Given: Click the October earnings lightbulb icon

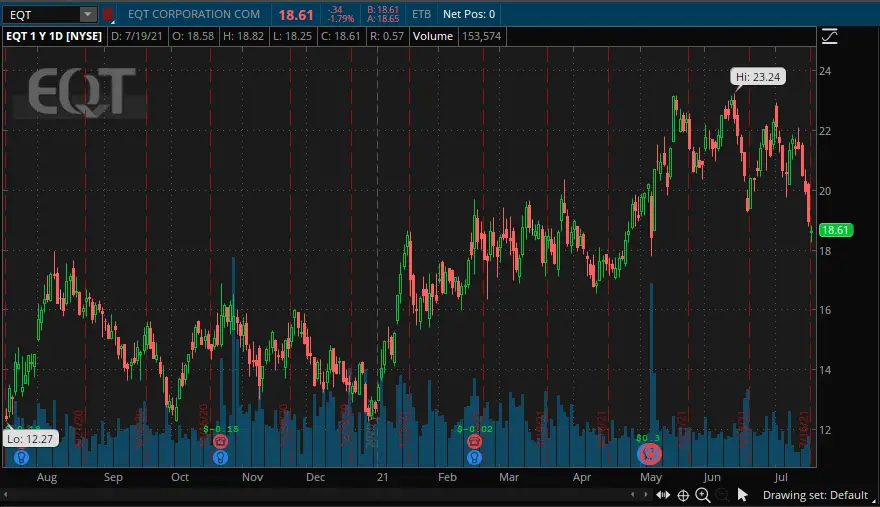Looking at the screenshot, I should click(x=221, y=458).
